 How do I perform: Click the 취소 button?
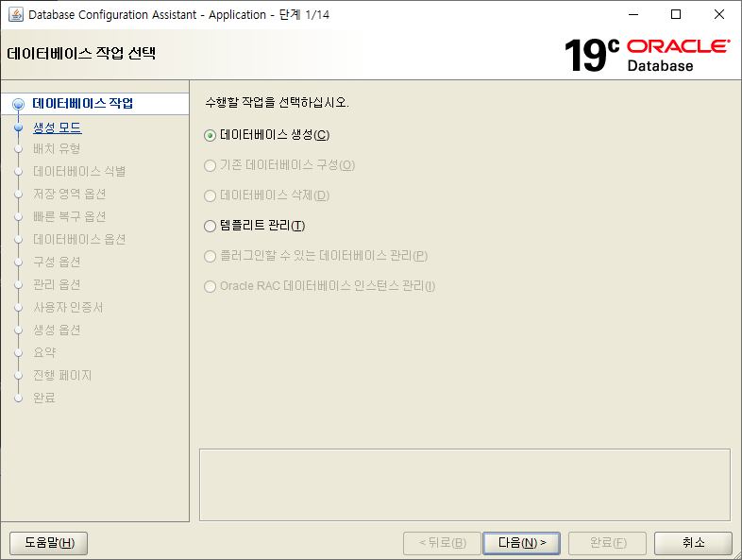pyautogui.click(x=693, y=543)
